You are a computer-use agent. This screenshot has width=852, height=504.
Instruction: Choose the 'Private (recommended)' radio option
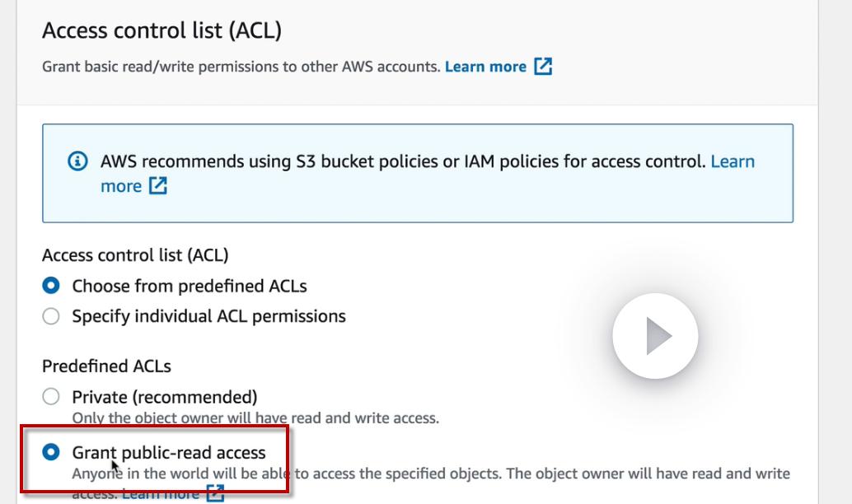(51, 397)
